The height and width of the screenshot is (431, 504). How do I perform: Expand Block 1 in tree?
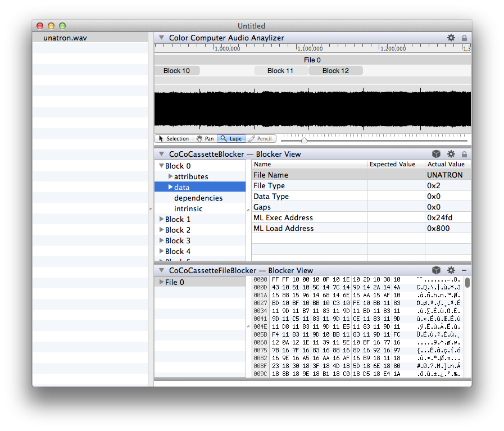point(161,219)
